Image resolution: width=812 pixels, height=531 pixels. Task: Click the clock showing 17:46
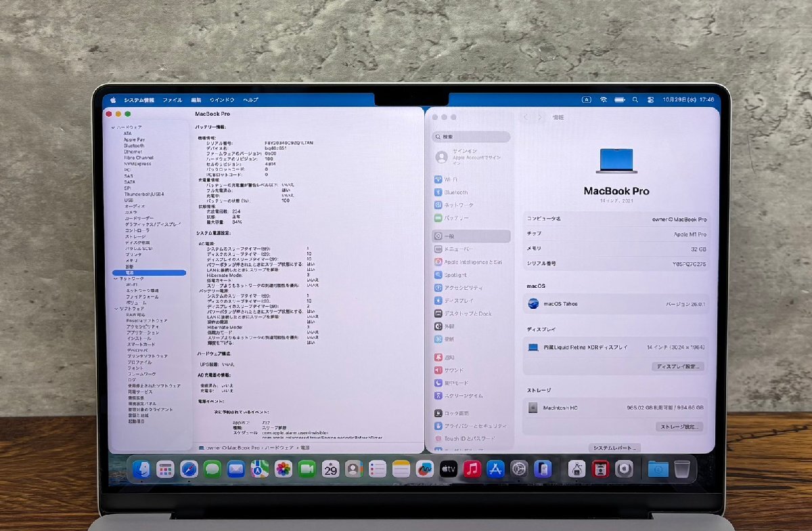point(707,100)
